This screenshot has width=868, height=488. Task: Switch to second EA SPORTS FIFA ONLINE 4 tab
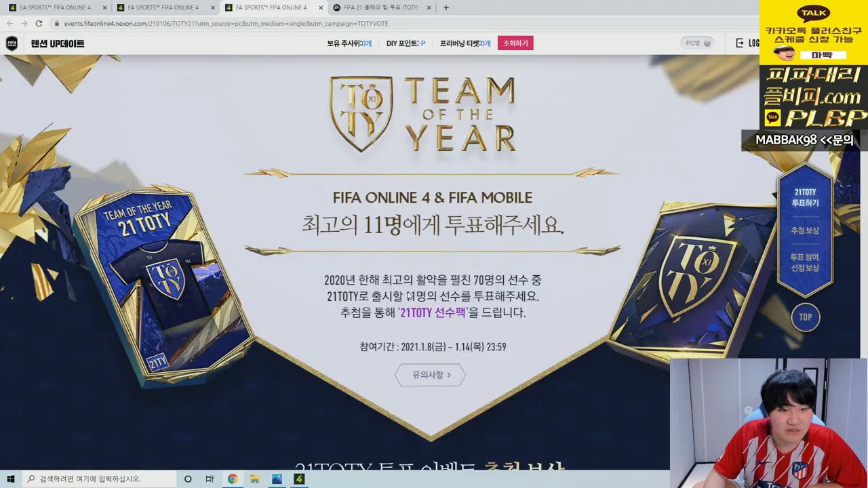(163, 7)
